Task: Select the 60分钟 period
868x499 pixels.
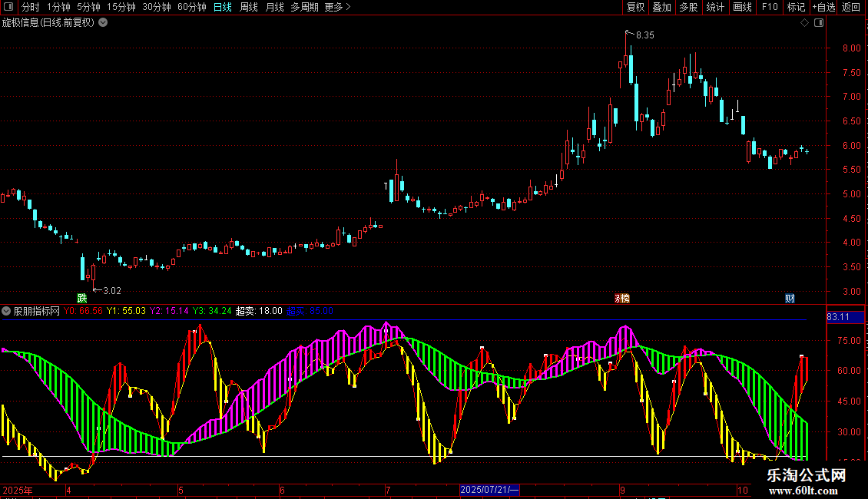Action: pyautogui.click(x=192, y=7)
